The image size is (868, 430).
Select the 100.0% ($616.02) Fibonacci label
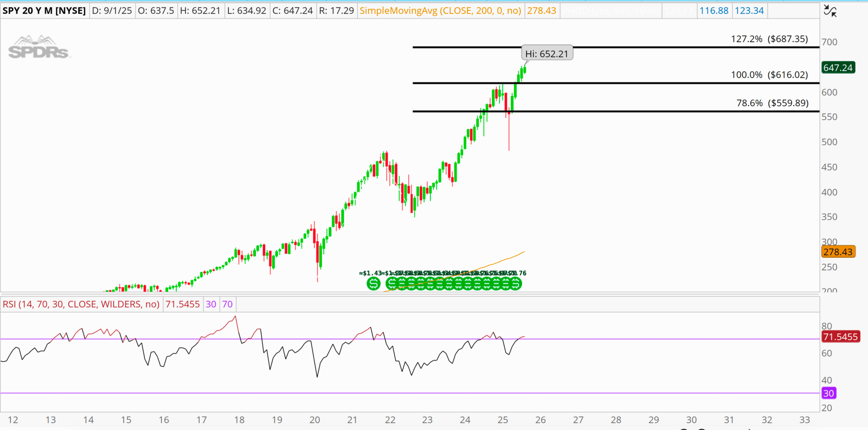point(769,75)
